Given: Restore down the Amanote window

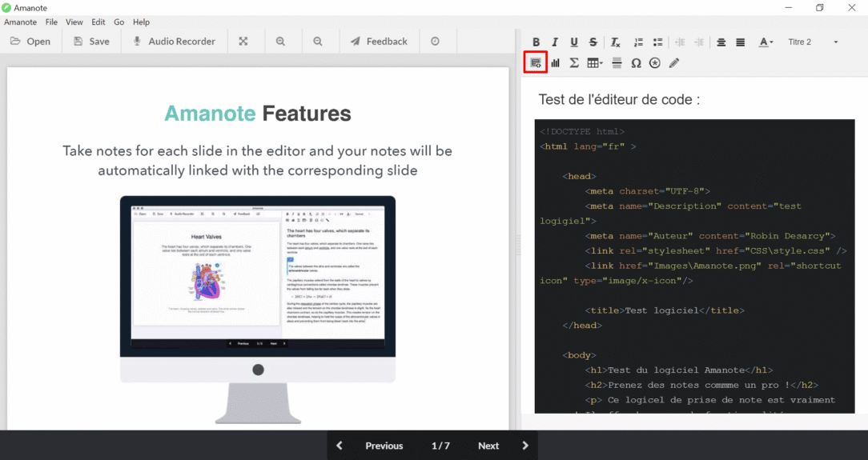Looking at the screenshot, I should click(x=820, y=8).
